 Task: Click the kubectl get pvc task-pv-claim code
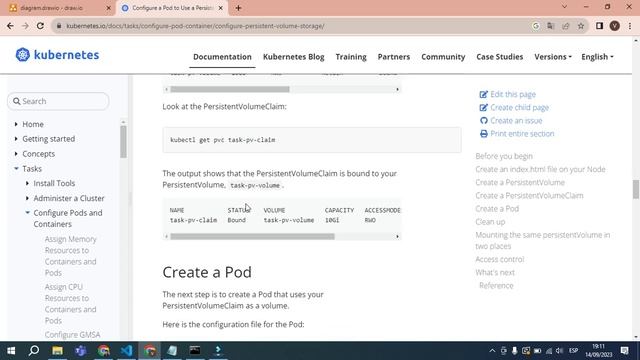(223, 140)
